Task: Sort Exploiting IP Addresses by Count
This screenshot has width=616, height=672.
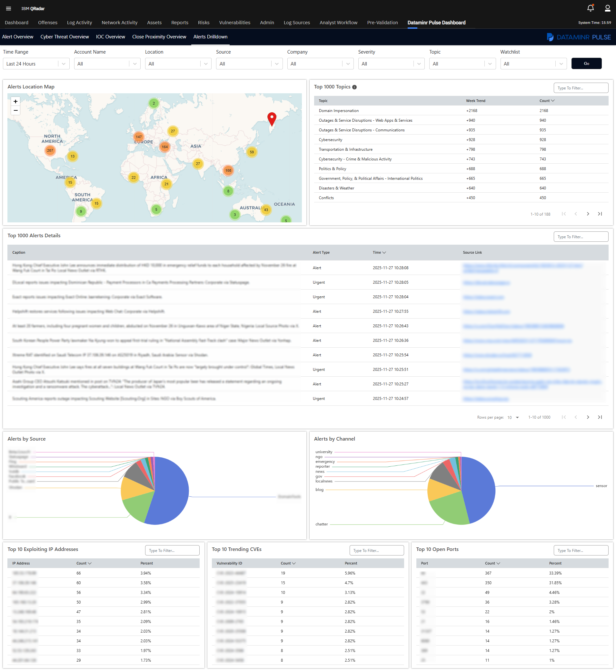Action: 84,563
